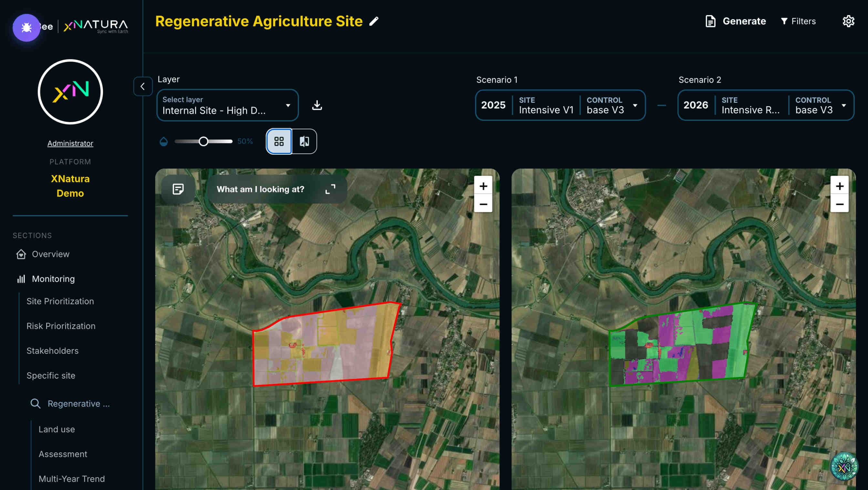This screenshot has height=490, width=868.
Task: Zoom out on the left map
Action: pos(483,204)
